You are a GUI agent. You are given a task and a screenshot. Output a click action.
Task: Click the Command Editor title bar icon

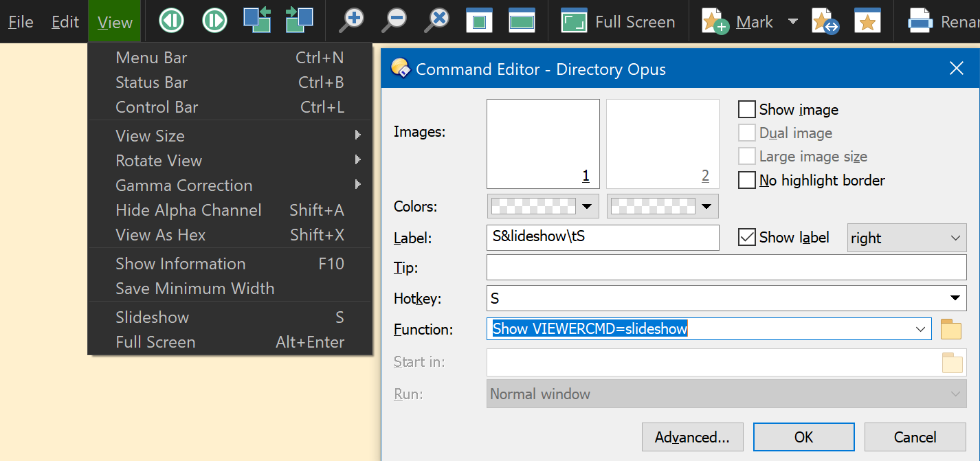401,68
